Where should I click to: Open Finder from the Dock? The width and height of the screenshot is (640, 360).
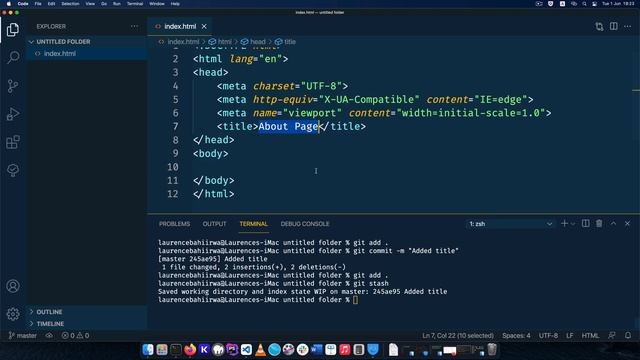click(x=148, y=350)
